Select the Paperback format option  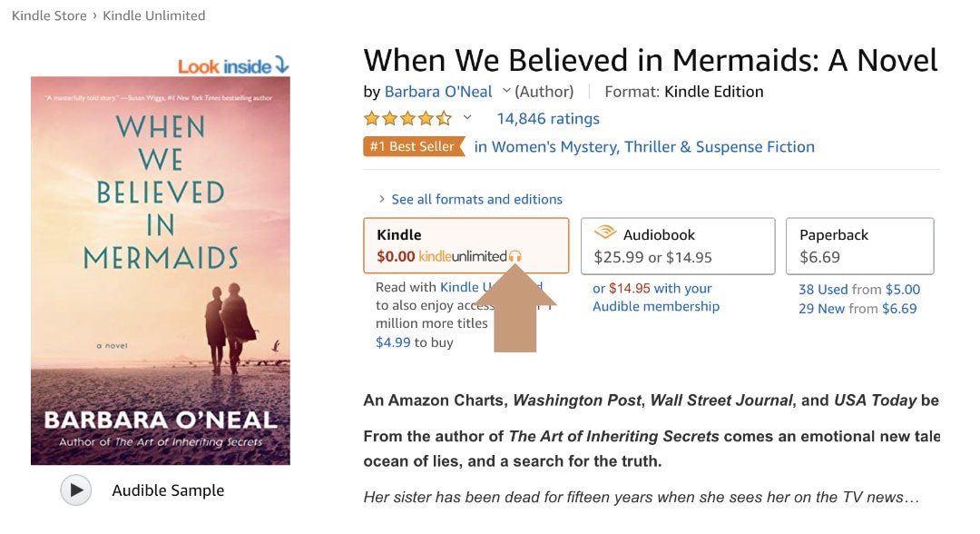pyautogui.click(x=859, y=245)
